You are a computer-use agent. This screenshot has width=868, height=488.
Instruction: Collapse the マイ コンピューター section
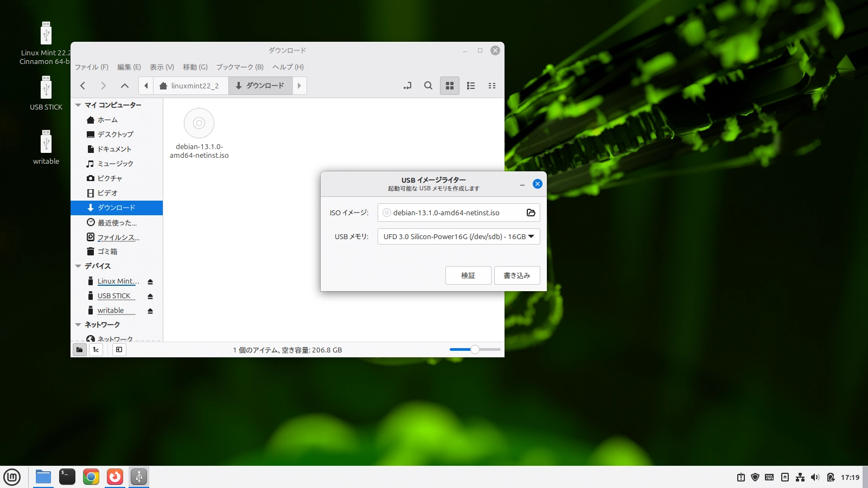(x=79, y=105)
